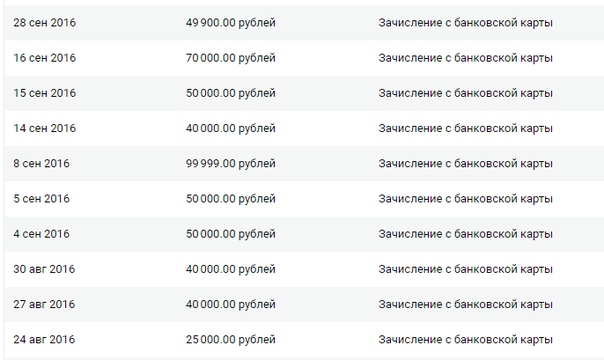Click the 5 сен 2016 row date

(42, 199)
